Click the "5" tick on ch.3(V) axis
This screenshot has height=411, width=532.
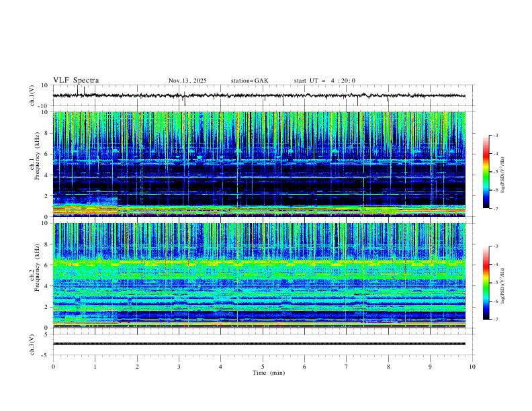point(47,334)
